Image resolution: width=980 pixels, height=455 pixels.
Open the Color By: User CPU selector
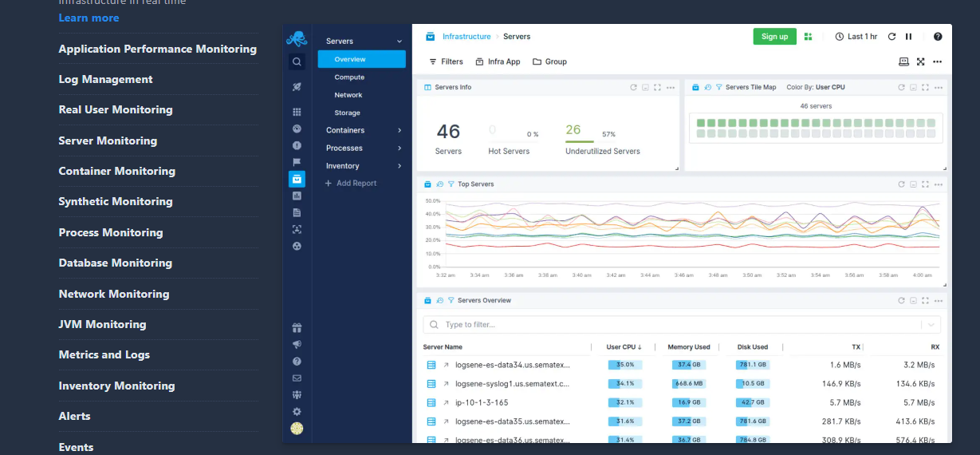click(816, 87)
